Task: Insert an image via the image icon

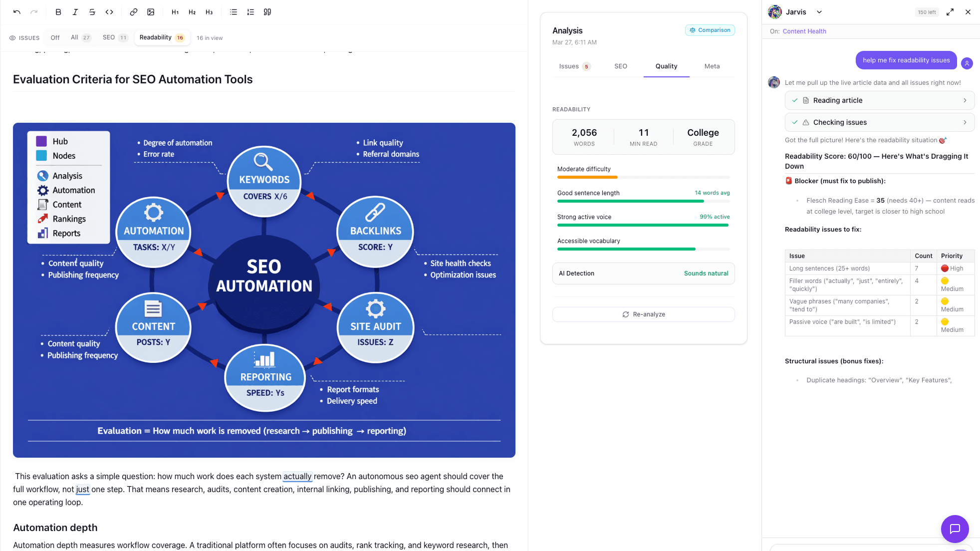Action: click(151, 11)
